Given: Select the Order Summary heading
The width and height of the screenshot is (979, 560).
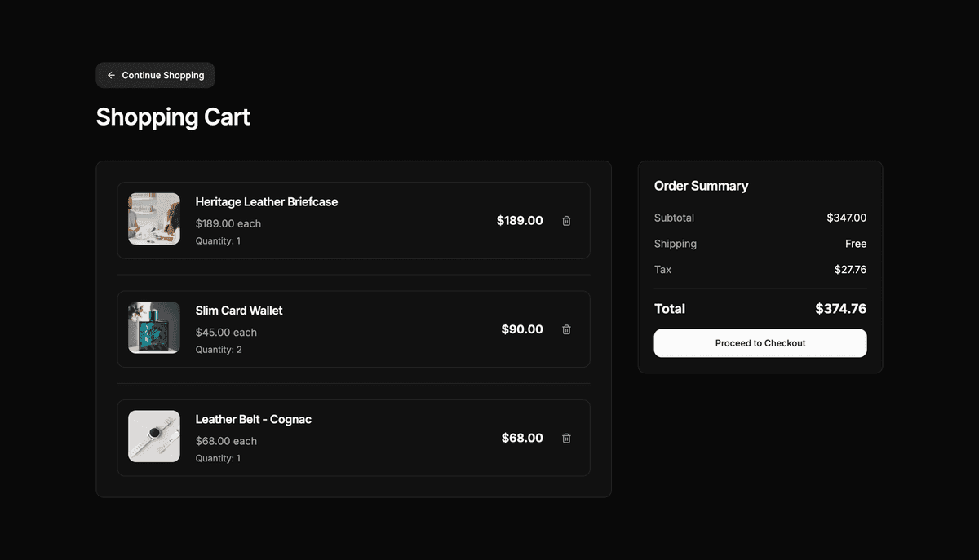Looking at the screenshot, I should tap(701, 186).
